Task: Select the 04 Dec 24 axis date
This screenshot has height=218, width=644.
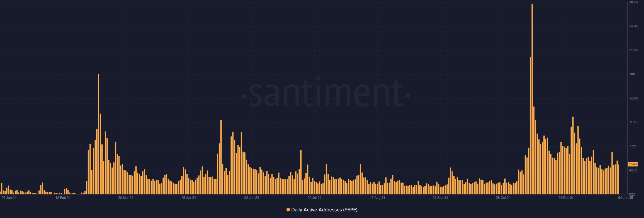Action: pos(566,198)
